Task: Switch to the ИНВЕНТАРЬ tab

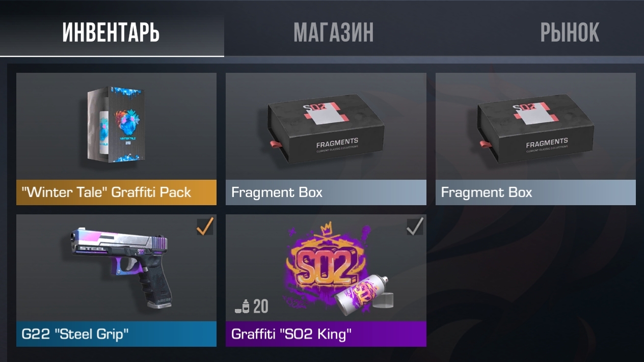Action: coord(112,33)
